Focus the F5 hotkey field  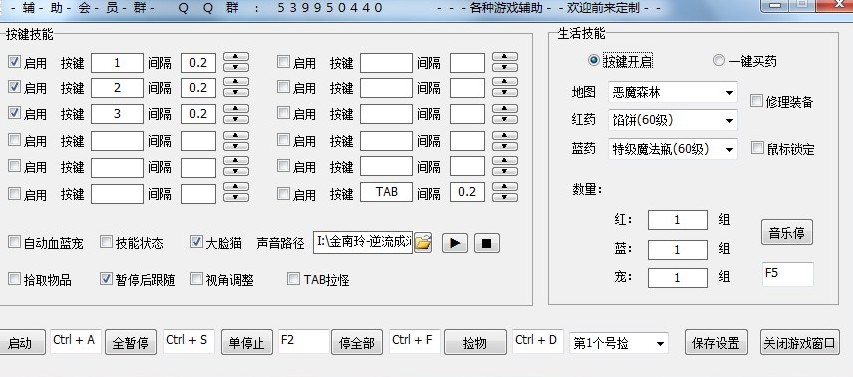pyautogui.click(x=788, y=274)
